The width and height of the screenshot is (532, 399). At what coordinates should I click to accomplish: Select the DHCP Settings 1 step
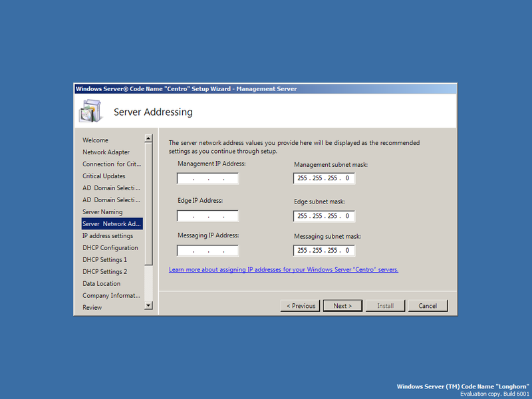pos(106,259)
